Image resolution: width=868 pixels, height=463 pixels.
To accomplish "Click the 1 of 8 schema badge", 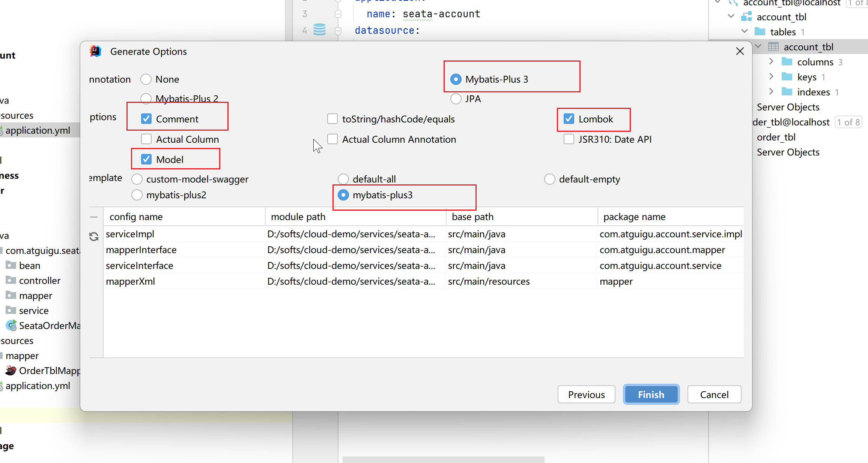I will (848, 122).
